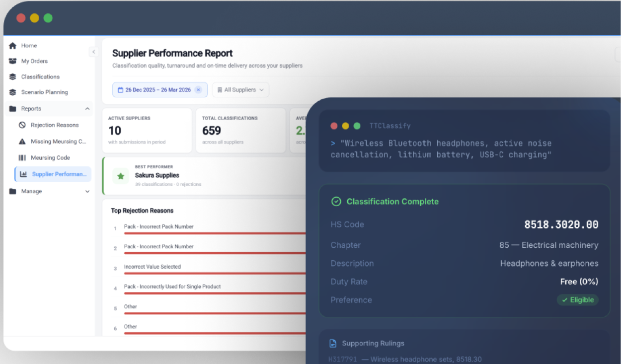The image size is (621, 364).
Task: Click the Meursing Code barcode icon
Action: 22,158
